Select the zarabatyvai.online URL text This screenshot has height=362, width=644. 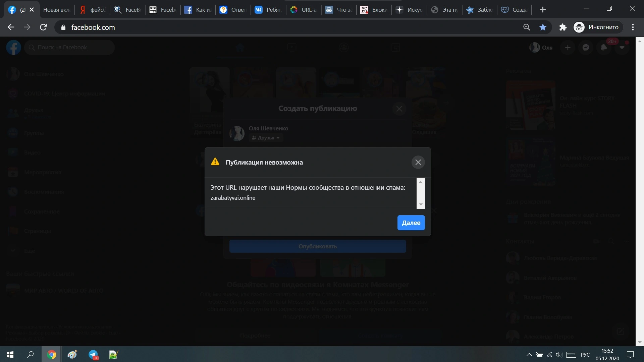click(233, 198)
